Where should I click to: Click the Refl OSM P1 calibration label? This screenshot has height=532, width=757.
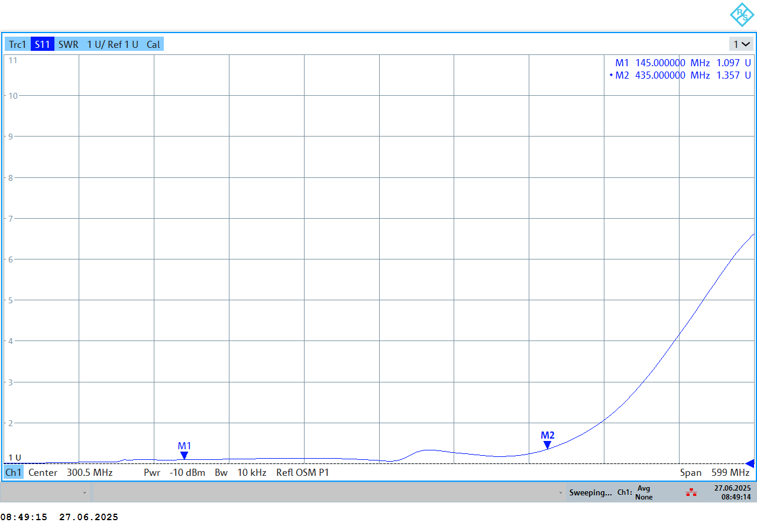click(302, 473)
